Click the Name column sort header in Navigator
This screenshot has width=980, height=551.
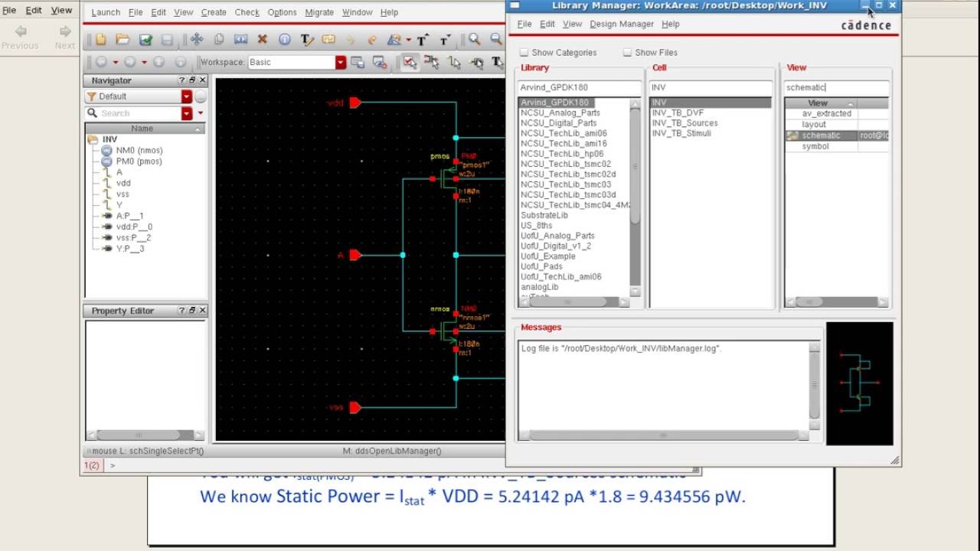[x=142, y=129]
